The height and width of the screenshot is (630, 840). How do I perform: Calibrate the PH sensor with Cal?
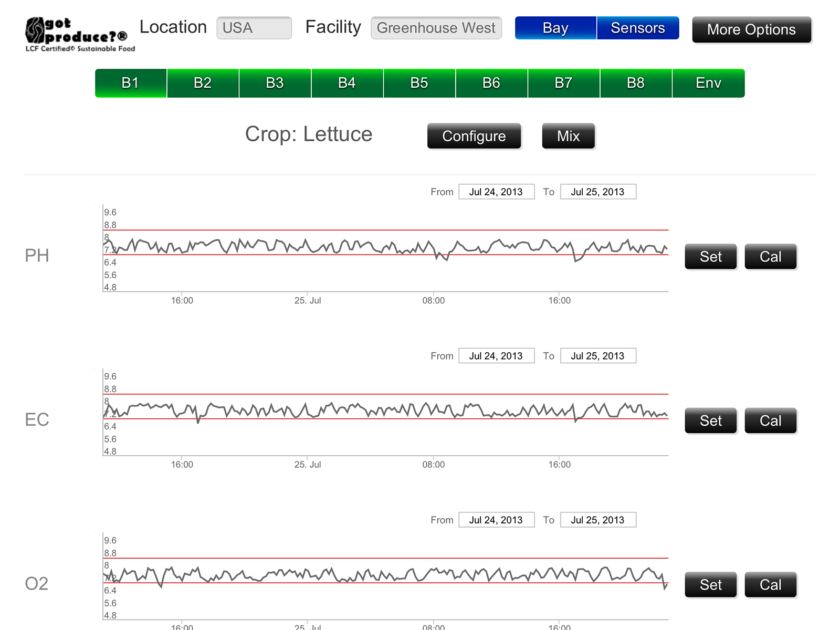[x=770, y=257]
